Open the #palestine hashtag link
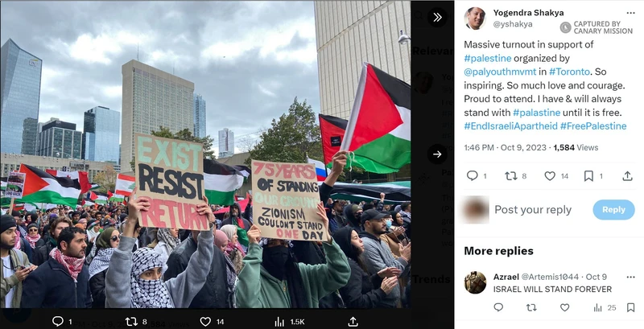Image resolution: width=644 pixels, height=329 pixels. coord(488,58)
